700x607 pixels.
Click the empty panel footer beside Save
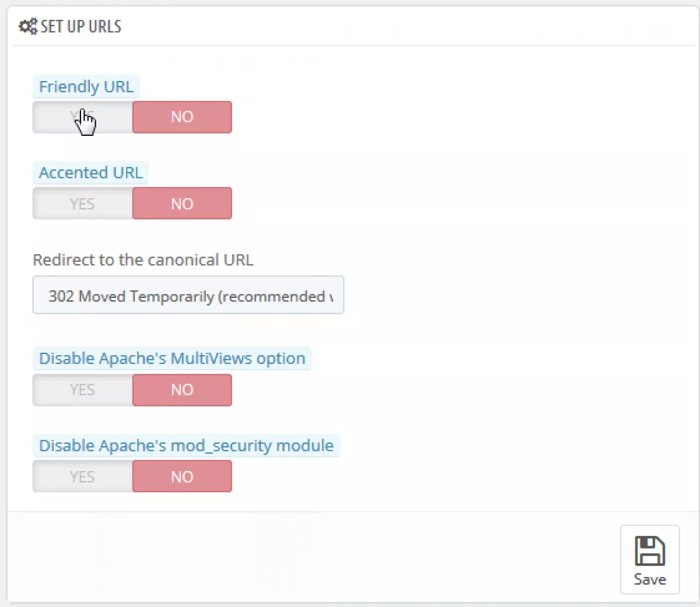(x=313, y=557)
